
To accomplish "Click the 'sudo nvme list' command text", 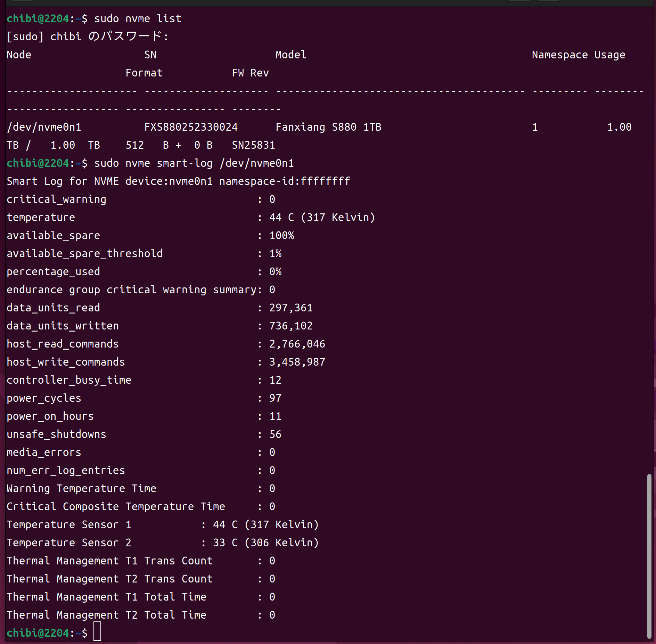I will [138, 18].
